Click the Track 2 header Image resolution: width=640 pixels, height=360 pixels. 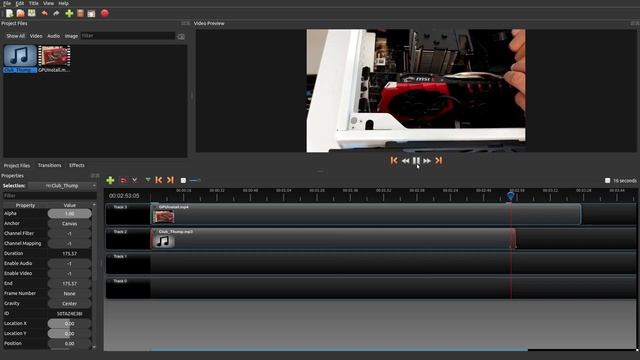[x=128, y=238]
